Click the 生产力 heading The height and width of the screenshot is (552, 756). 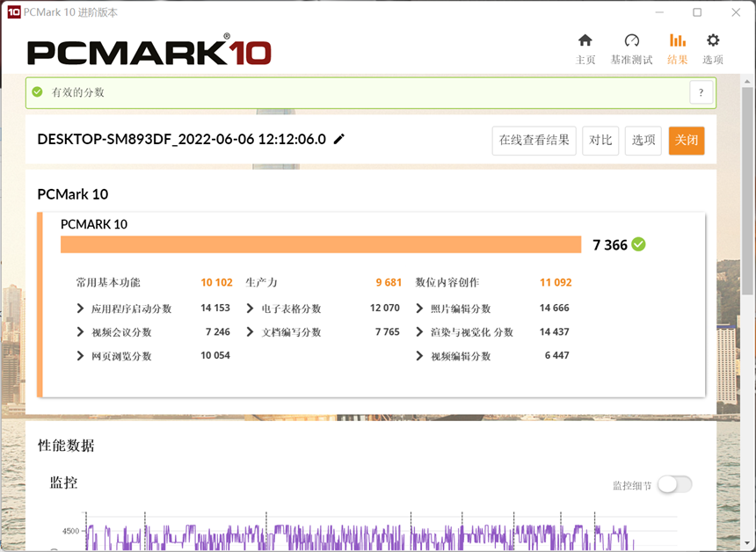(x=261, y=282)
